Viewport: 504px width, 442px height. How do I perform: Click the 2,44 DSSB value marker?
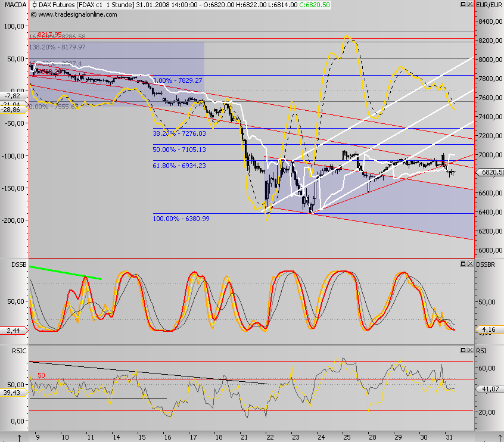[x=14, y=331]
